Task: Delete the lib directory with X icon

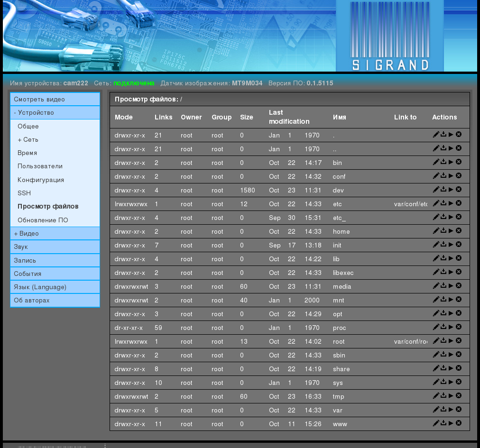Action: click(x=459, y=258)
